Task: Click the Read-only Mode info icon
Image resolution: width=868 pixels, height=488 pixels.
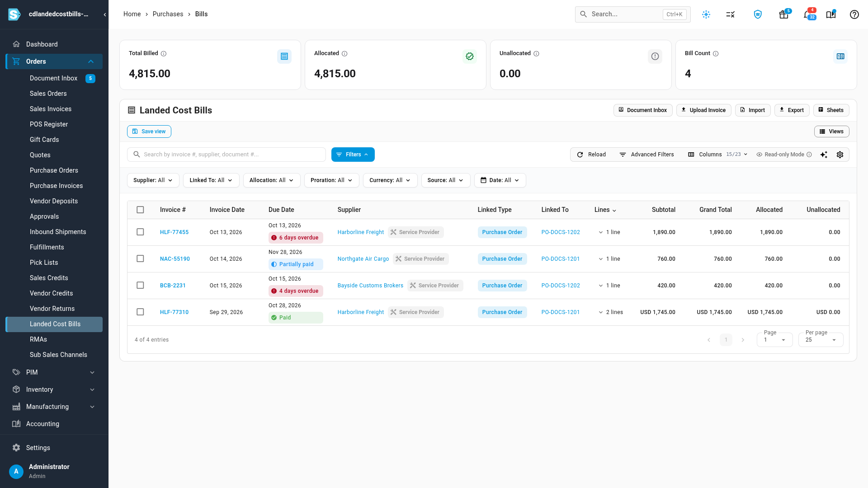Action: [809, 155]
